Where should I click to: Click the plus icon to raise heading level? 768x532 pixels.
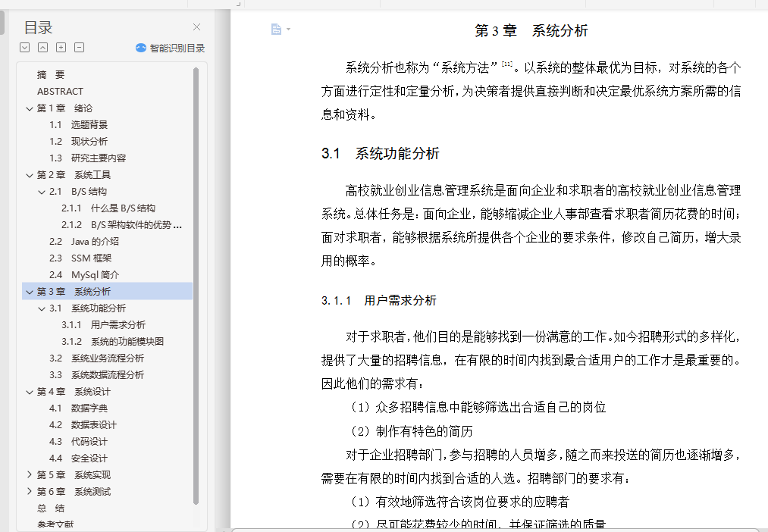coord(61,48)
